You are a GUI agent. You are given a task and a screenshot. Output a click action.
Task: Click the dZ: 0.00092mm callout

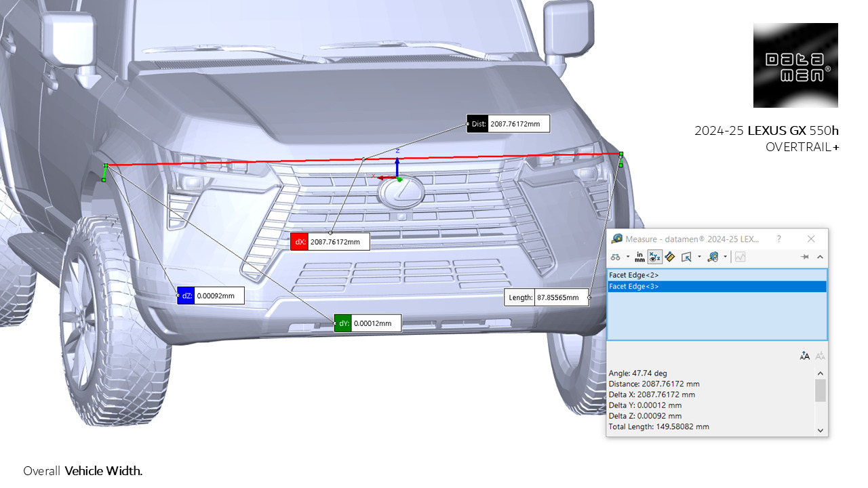pyautogui.click(x=210, y=296)
